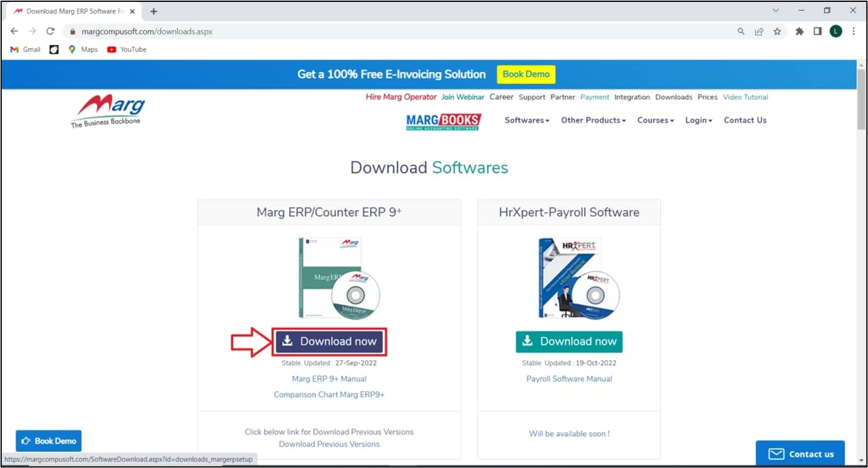The image size is (868, 468).
Task: Click the site security lock icon
Action: pyautogui.click(x=73, y=30)
